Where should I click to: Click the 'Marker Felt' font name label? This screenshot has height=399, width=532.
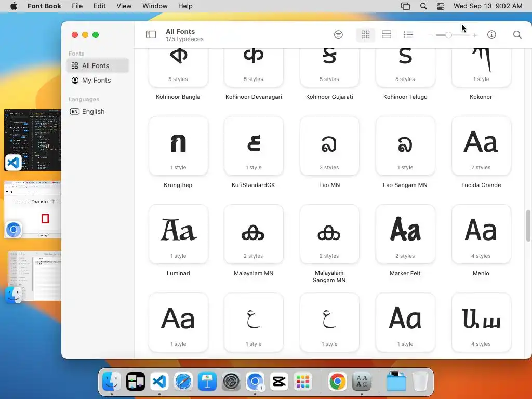pyautogui.click(x=405, y=273)
